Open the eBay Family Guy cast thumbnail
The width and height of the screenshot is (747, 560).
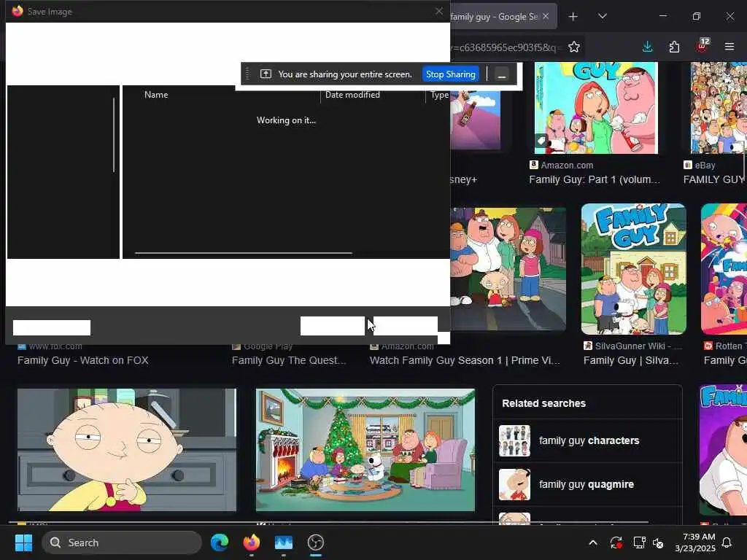pos(719,108)
